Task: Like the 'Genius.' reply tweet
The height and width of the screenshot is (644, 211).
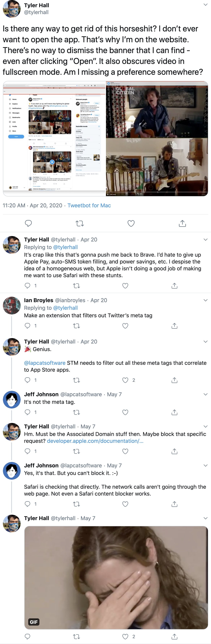Action: [x=125, y=380]
